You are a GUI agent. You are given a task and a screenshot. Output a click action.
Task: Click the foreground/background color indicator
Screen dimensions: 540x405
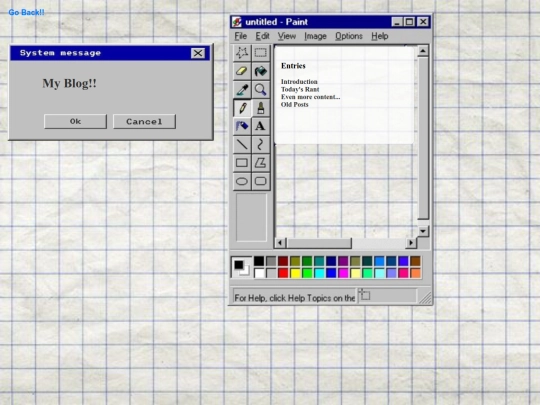tap(241, 267)
